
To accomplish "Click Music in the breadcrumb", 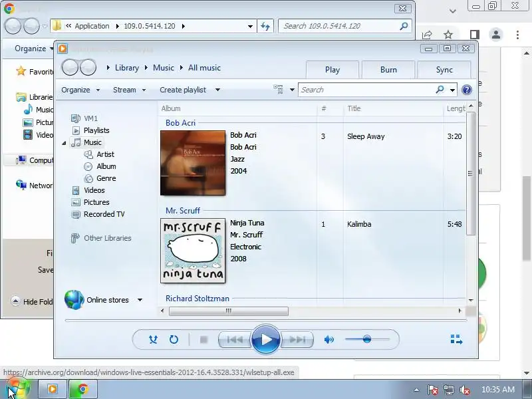I will 164,68.
